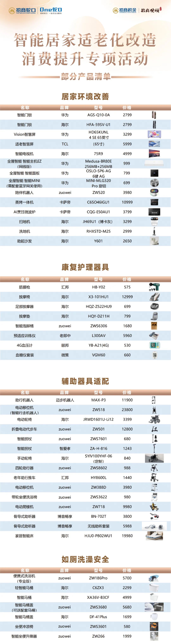Click the 招商观颐 calligraphy logo
The image size is (171, 644).
point(151,10)
